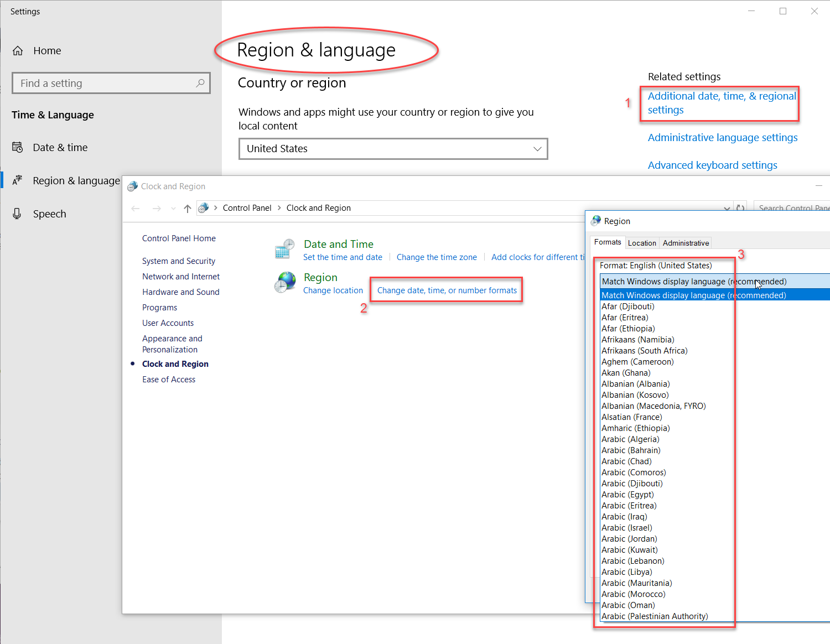Viewport: 830px width, 644px height.
Task: Click the Date and Time calendar clock icon
Action: coord(284,249)
